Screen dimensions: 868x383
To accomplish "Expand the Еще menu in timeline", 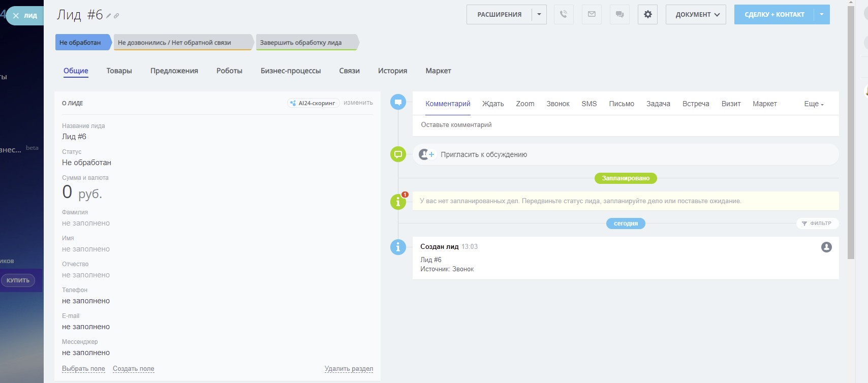I will [813, 104].
